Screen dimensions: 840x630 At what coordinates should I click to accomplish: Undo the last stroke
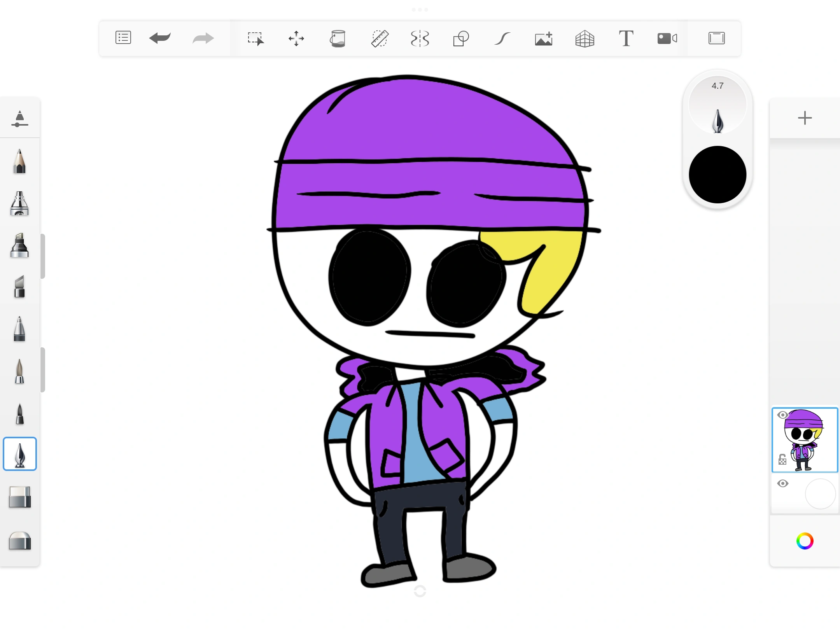(160, 38)
